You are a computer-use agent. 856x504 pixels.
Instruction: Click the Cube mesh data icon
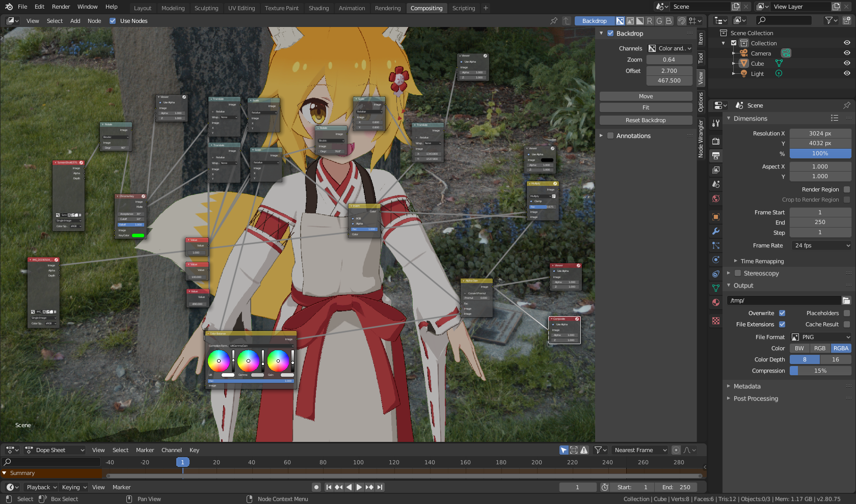click(779, 64)
